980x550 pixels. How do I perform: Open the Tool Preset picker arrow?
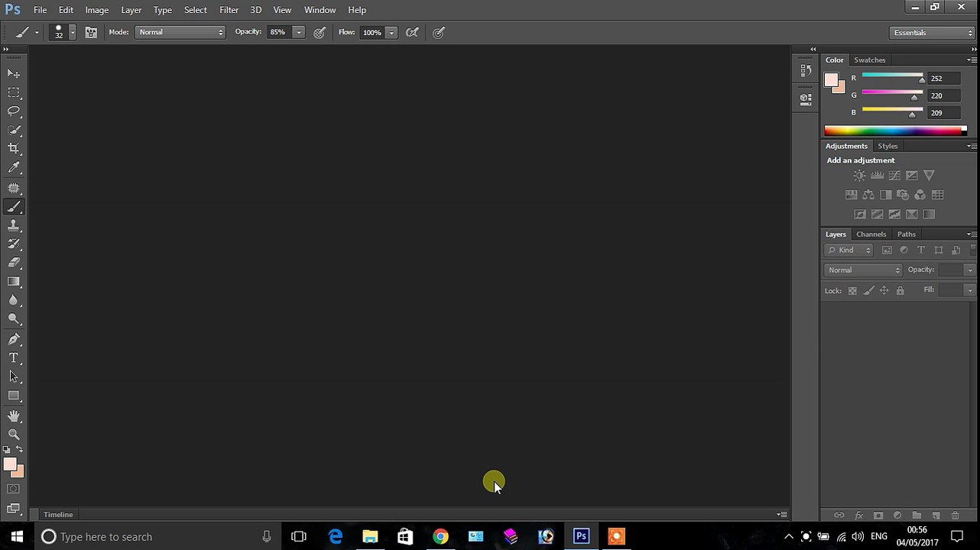(36, 32)
